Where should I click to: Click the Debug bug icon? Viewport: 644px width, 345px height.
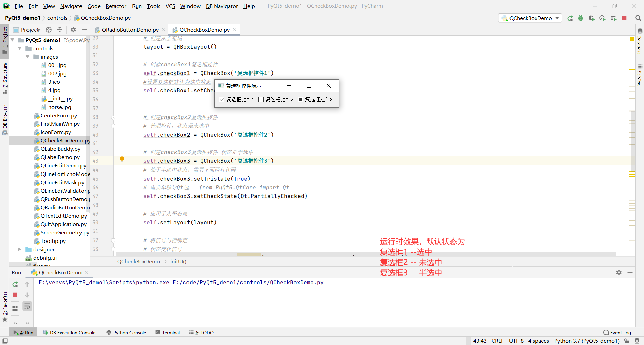[581, 18]
